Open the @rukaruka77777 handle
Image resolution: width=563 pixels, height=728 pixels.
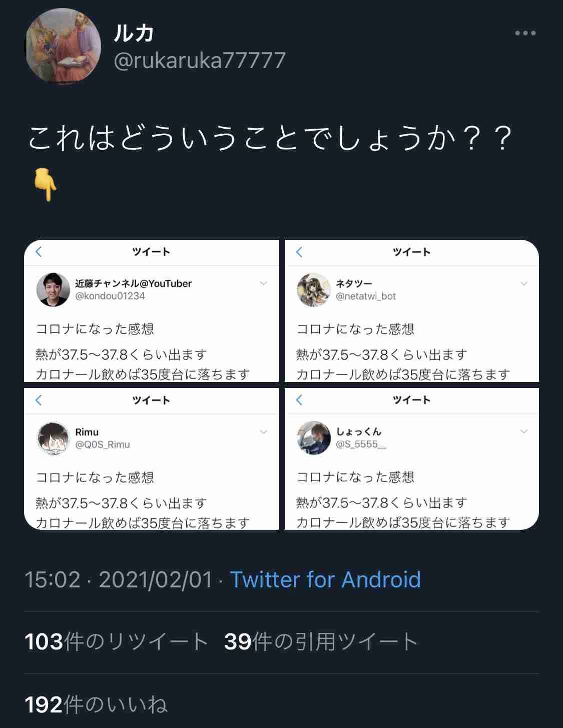(200, 61)
